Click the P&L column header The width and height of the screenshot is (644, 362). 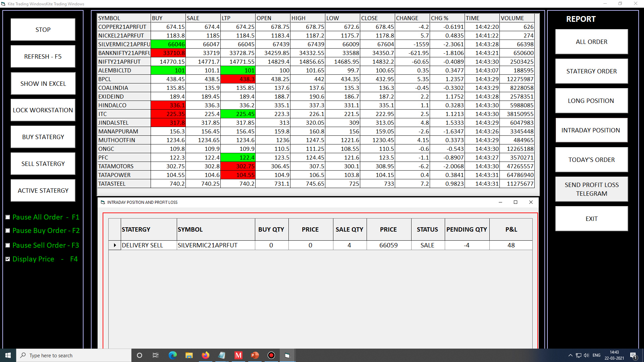point(511,230)
